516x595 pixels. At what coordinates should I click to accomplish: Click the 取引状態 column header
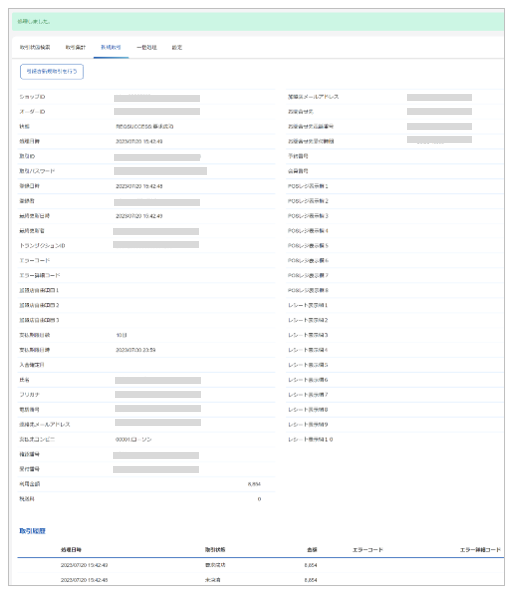click(x=215, y=549)
